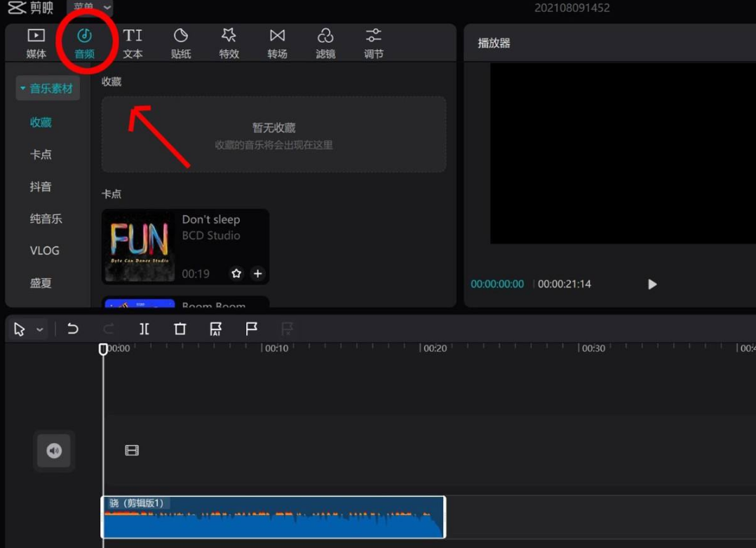Switch to the 抖音 music category
756x548 pixels.
click(x=41, y=186)
